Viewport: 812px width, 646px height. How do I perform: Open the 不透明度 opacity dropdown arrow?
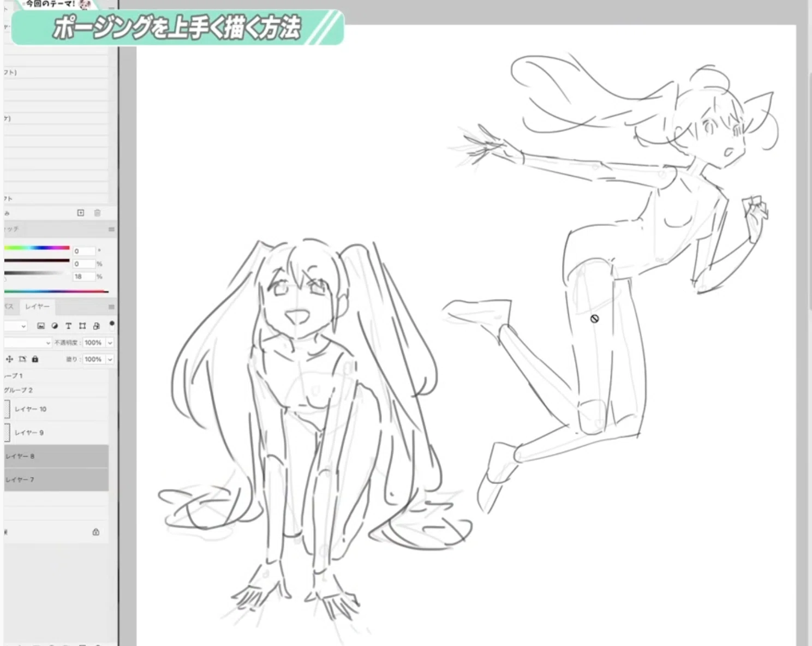pyautogui.click(x=110, y=343)
